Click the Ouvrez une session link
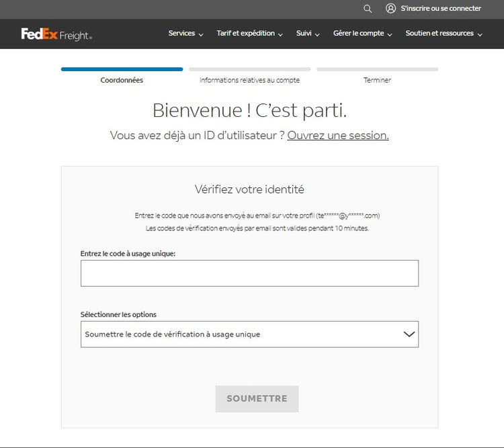 (338, 135)
